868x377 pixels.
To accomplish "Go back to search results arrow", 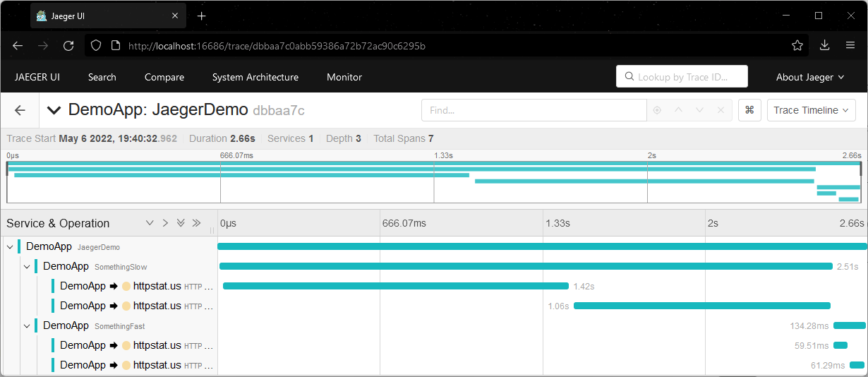I will (20, 110).
